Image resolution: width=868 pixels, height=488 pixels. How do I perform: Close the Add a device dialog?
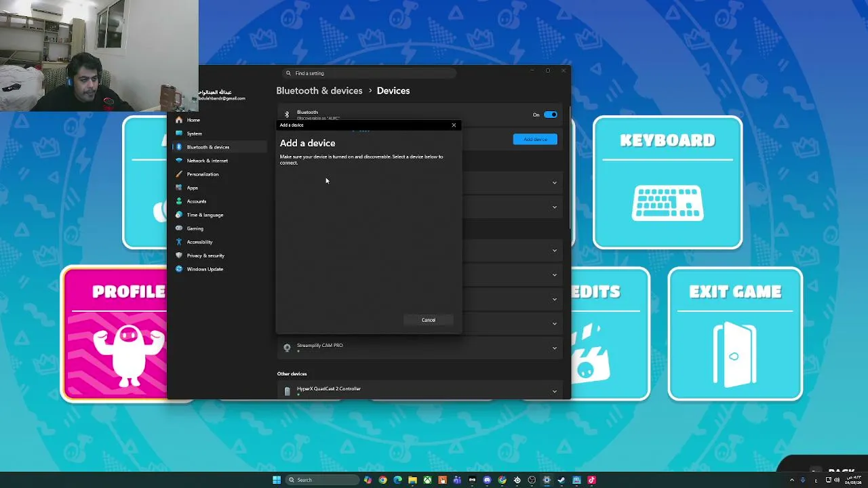click(x=454, y=125)
